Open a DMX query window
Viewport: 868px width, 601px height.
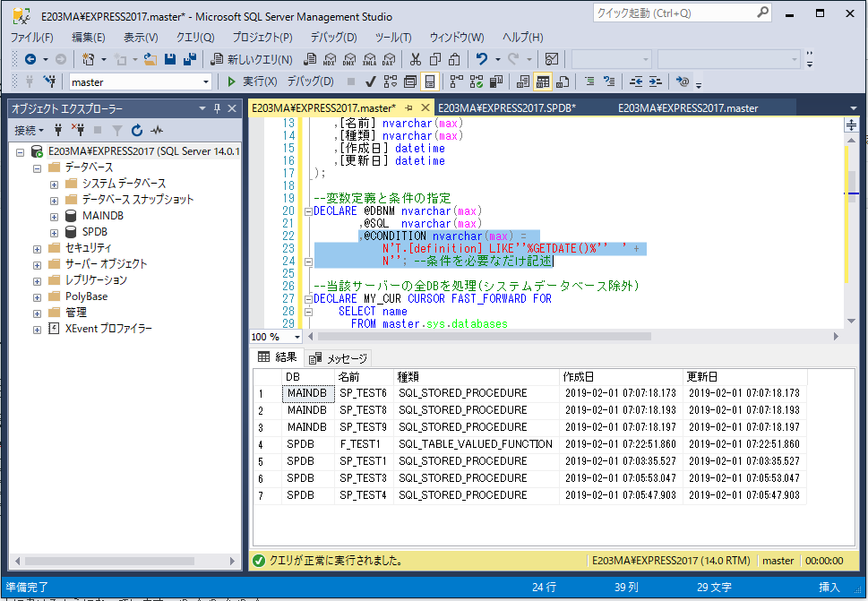349,59
